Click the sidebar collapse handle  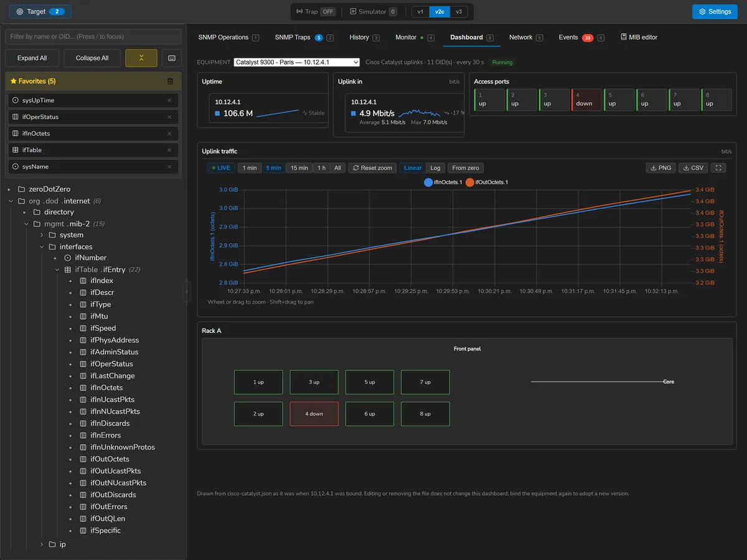click(186, 291)
